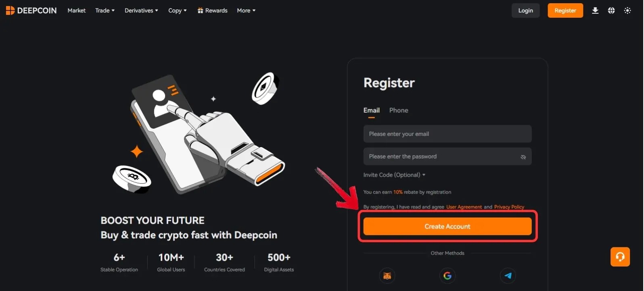This screenshot has width=644, height=291.
Task: Open the User Agreement link
Action: coord(464,207)
